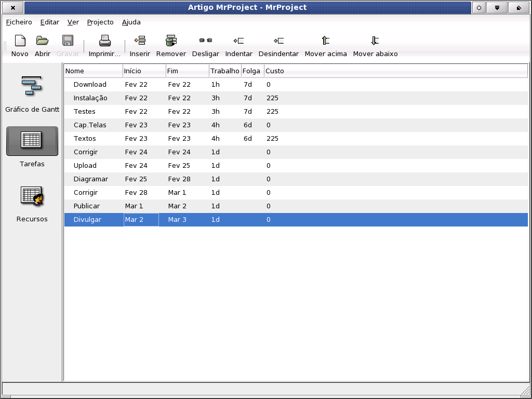This screenshot has height=399, width=532.
Task: Click the Fim column header
Action: pos(187,71)
